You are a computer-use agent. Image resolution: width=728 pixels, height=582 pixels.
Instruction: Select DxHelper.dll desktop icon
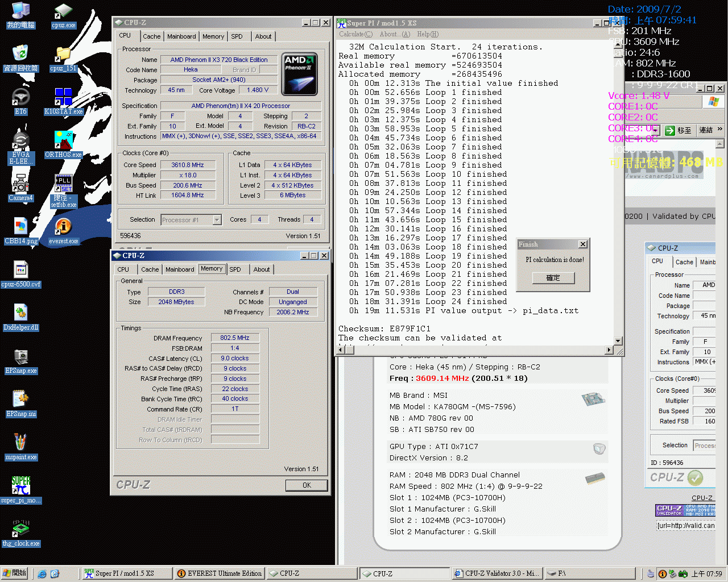(x=20, y=318)
